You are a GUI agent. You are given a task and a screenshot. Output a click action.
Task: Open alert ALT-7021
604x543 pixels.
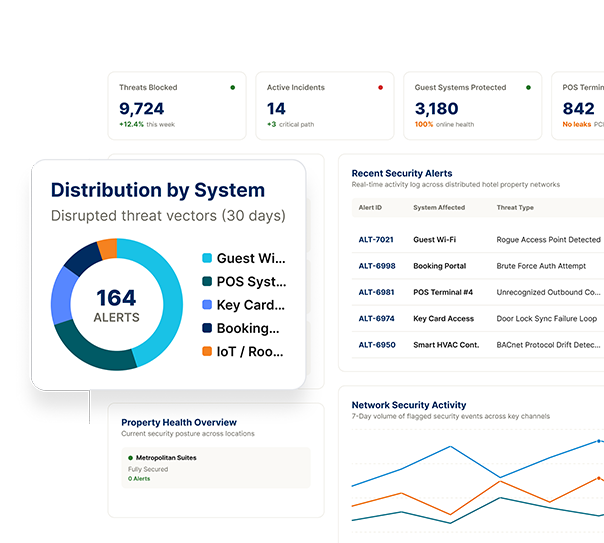pos(376,240)
